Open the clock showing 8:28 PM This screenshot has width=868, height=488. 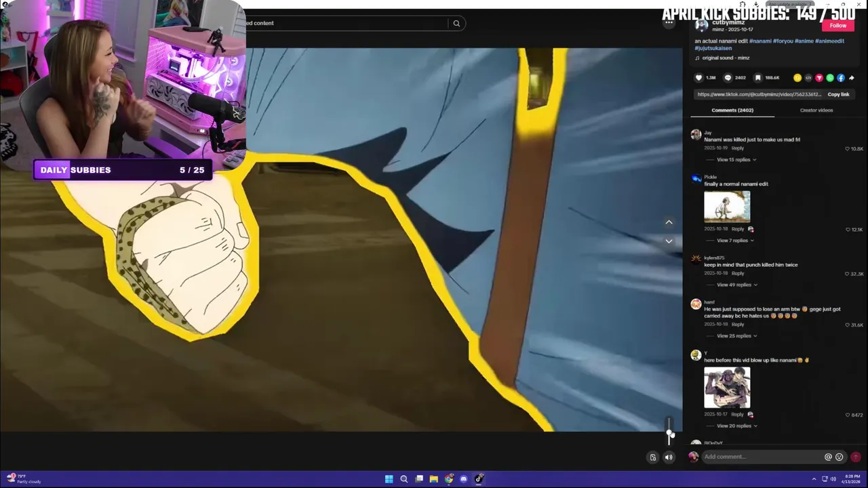coord(852,479)
